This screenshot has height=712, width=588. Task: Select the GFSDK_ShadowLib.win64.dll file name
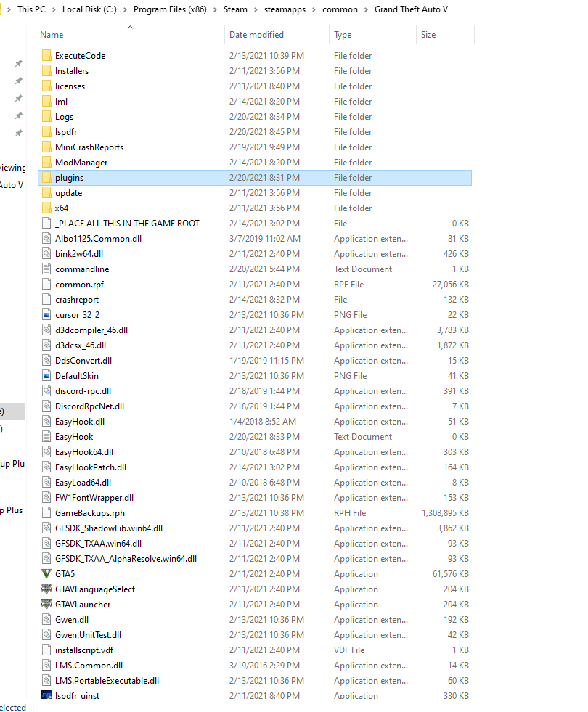109,528
